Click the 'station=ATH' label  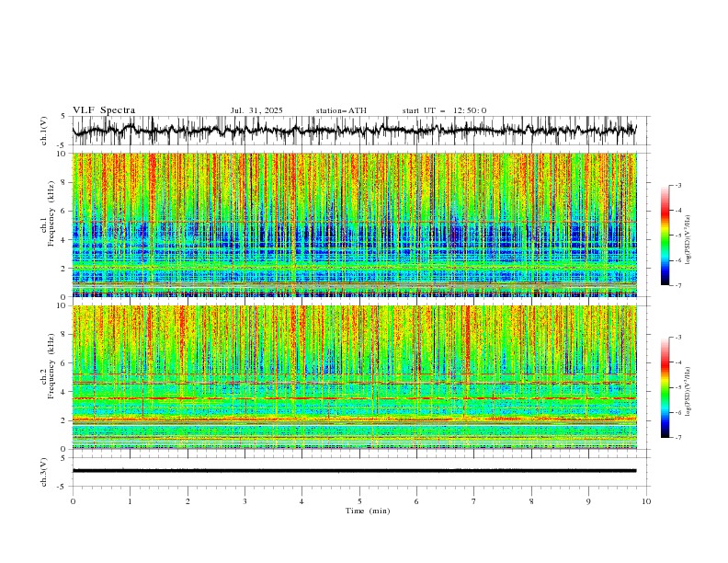[341, 110]
